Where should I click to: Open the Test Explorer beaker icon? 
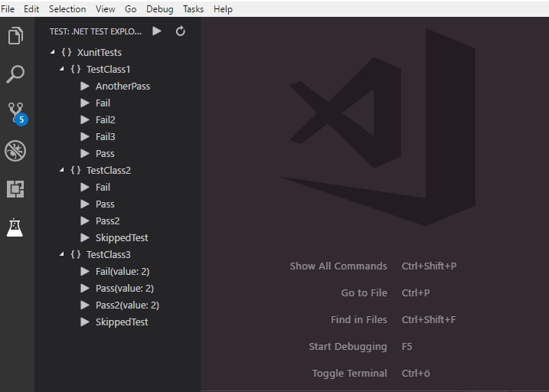(15, 227)
